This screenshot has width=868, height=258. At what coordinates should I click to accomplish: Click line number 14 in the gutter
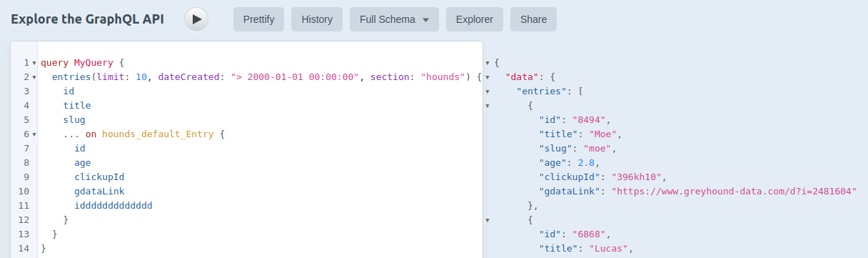click(x=25, y=248)
